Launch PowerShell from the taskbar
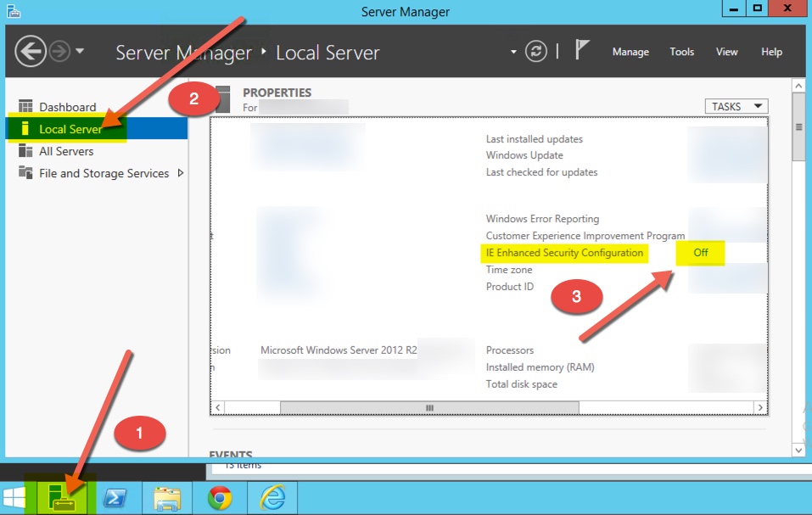 (x=115, y=498)
